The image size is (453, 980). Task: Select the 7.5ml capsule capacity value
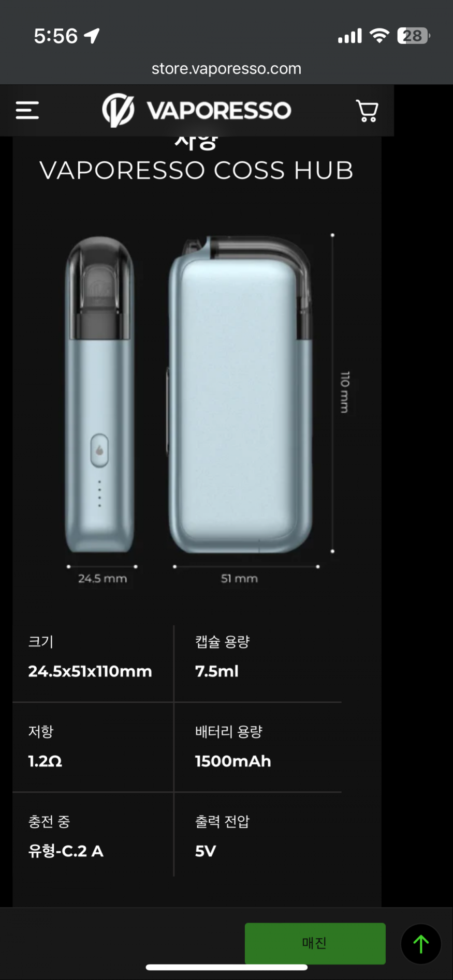[x=217, y=671]
